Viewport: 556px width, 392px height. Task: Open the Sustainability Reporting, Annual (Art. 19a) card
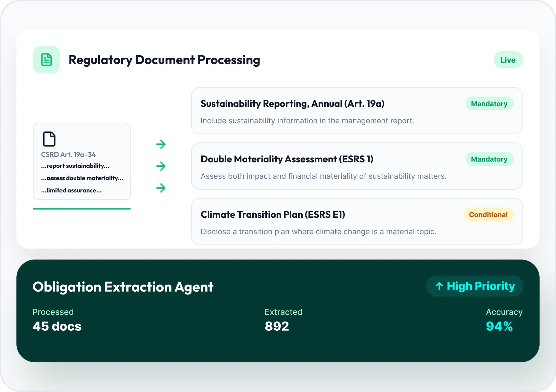point(357,111)
